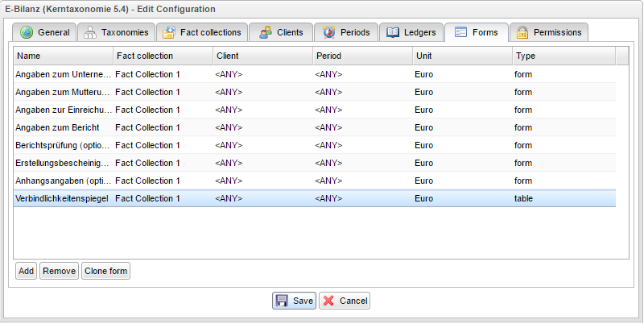Sort by the Unit column header

point(463,56)
